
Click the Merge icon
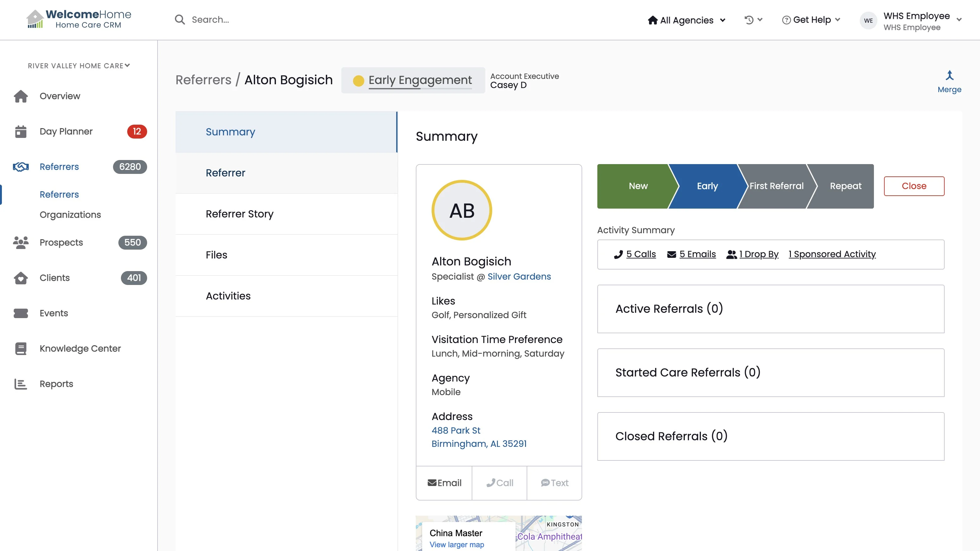point(949,76)
